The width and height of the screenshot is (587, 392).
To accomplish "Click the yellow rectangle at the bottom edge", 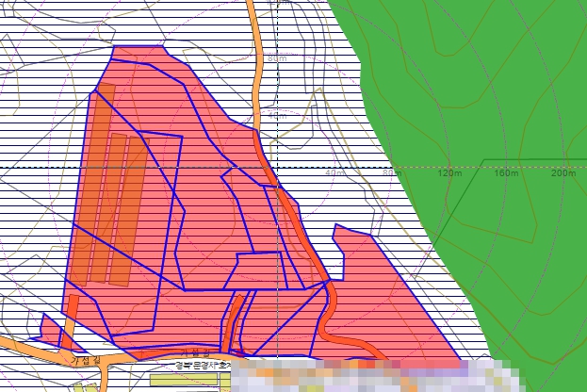I will point(187,380).
